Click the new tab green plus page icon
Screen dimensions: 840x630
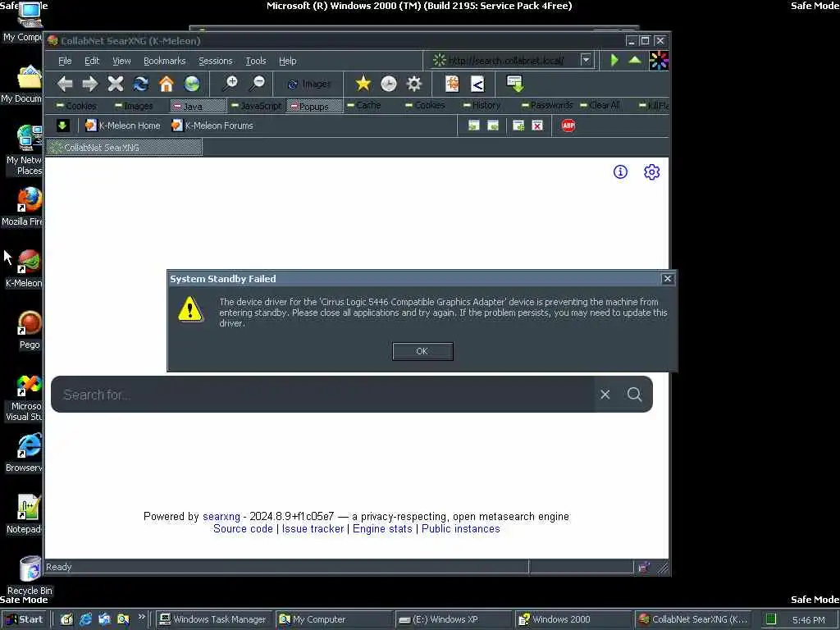pos(518,126)
